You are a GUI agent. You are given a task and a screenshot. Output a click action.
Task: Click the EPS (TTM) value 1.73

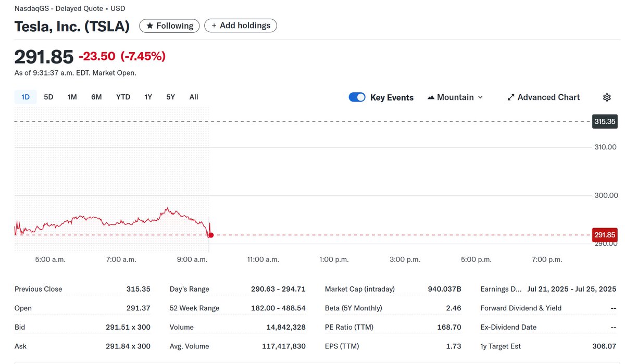[454, 346]
